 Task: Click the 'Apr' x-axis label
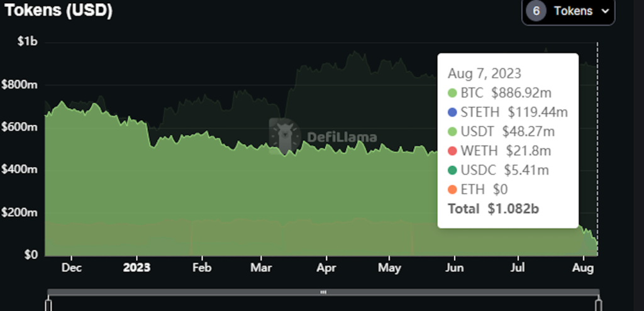(326, 268)
